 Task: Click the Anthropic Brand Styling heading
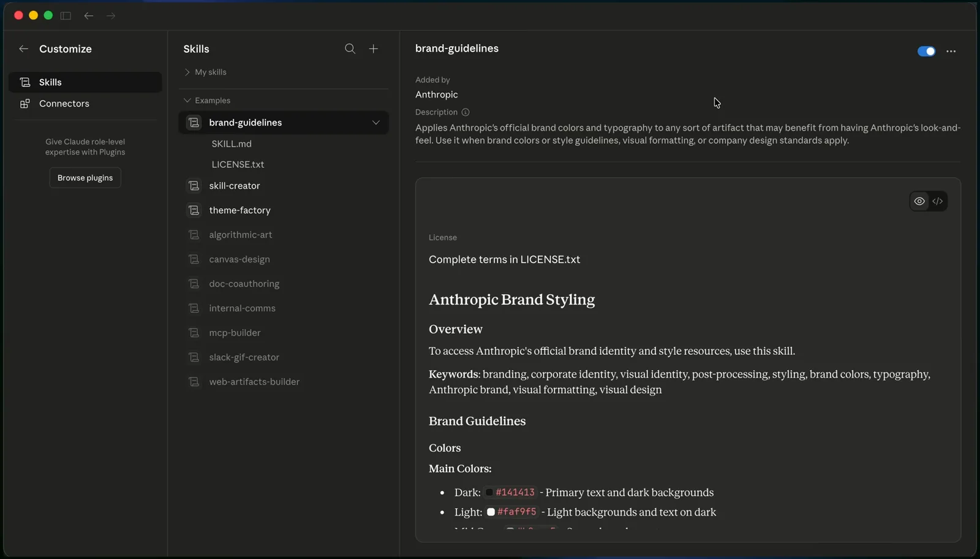click(512, 300)
